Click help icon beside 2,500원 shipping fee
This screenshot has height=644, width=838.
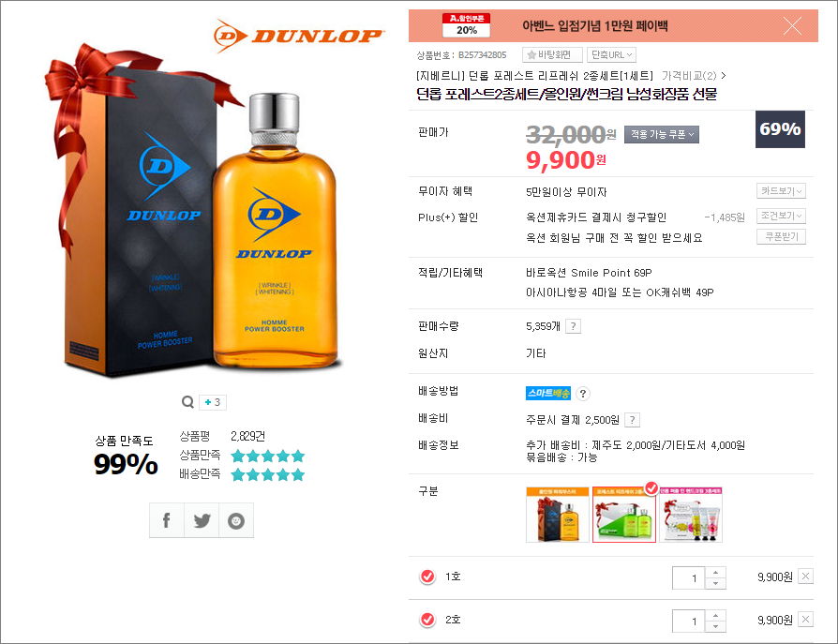point(632,420)
